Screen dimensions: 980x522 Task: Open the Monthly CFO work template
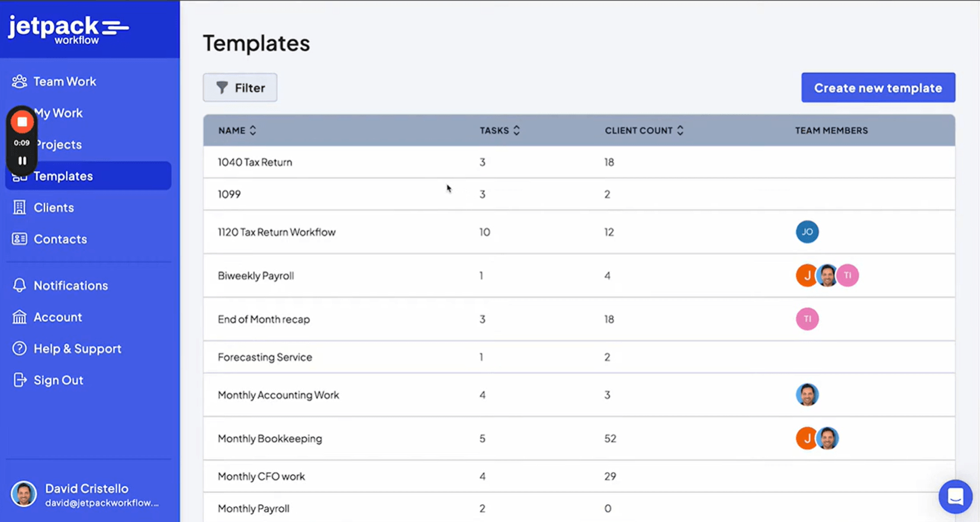tap(261, 476)
